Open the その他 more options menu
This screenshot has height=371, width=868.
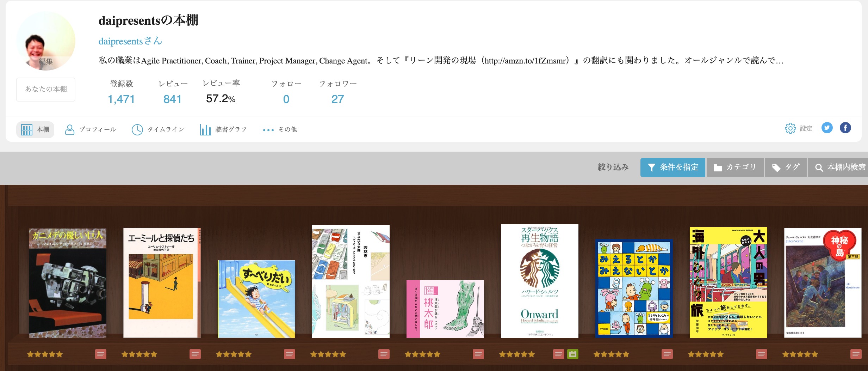[x=280, y=130]
